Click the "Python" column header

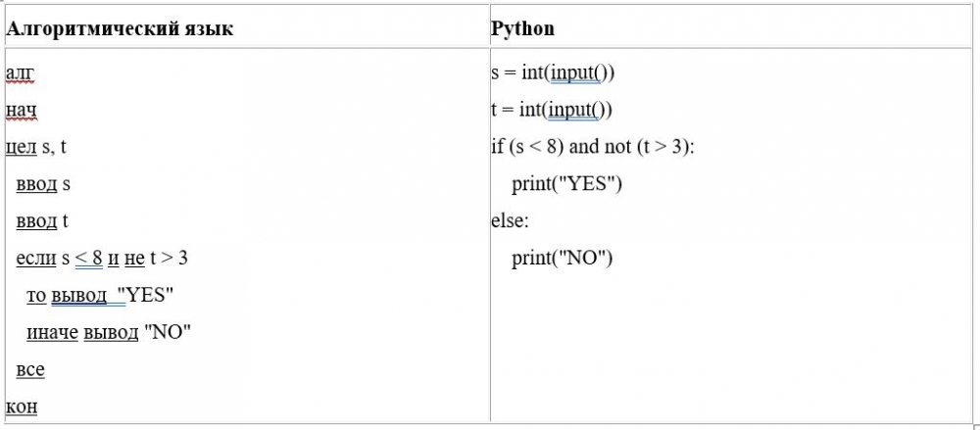coord(522,28)
